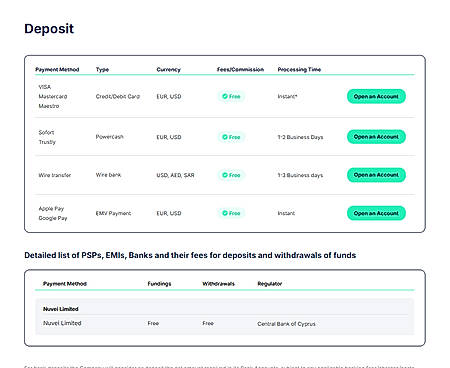The image size is (450, 368).
Task: Click the Currency column header
Action: click(x=168, y=69)
